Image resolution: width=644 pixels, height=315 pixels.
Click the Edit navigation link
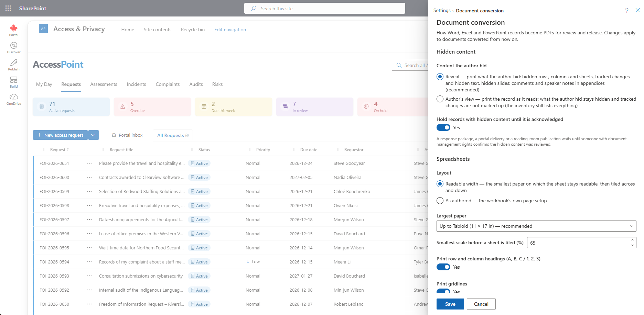pos(230,30)
